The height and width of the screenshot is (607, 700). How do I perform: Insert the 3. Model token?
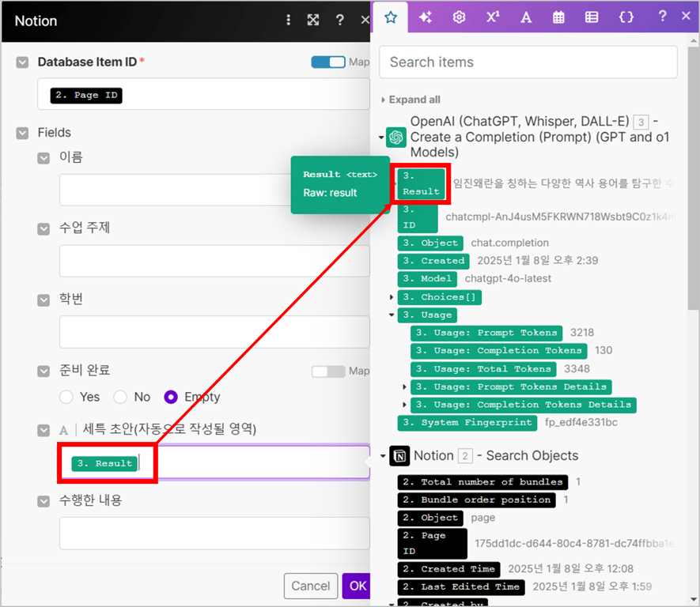click(427, 279)
